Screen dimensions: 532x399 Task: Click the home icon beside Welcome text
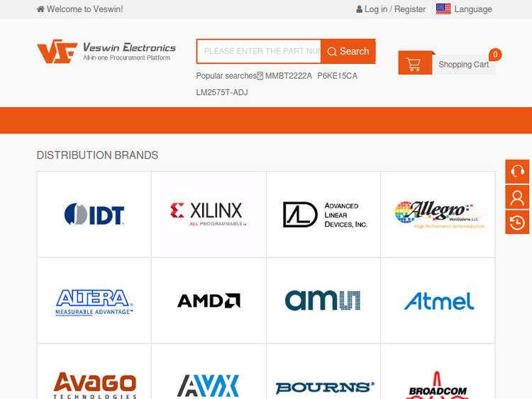pos(40,9)
